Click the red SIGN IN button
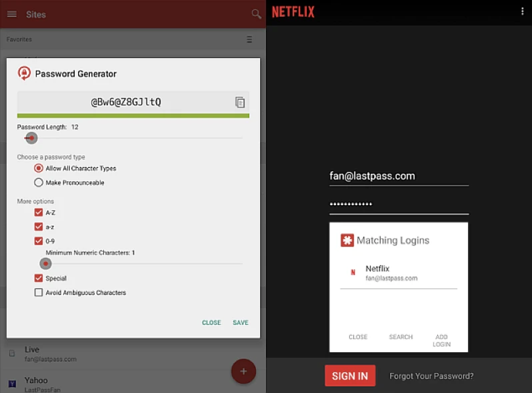Viewport: 532px width, 393px height. pos(350,376)
